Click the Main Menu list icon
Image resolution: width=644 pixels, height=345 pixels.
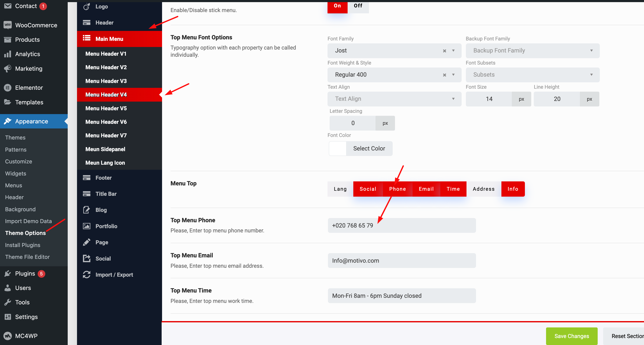point(87,38)
